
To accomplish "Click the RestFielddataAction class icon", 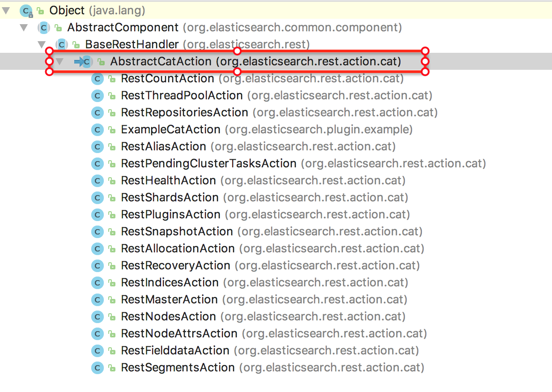I will point(97,351).
